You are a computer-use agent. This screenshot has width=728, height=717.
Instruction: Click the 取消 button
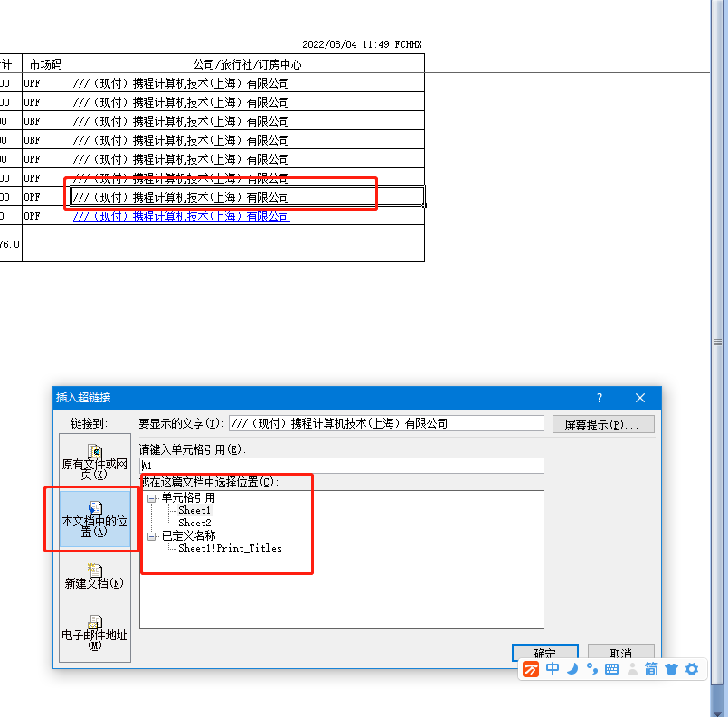621,653
